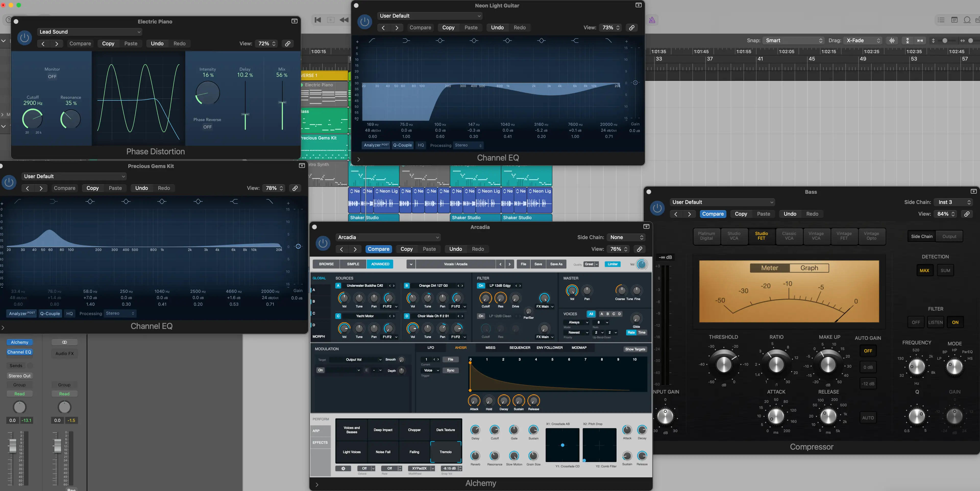Viewport: 980px width, 491px height.
Task: Switch to BROWSE tab in Alchemy
Action: click(x=326, y=264)
